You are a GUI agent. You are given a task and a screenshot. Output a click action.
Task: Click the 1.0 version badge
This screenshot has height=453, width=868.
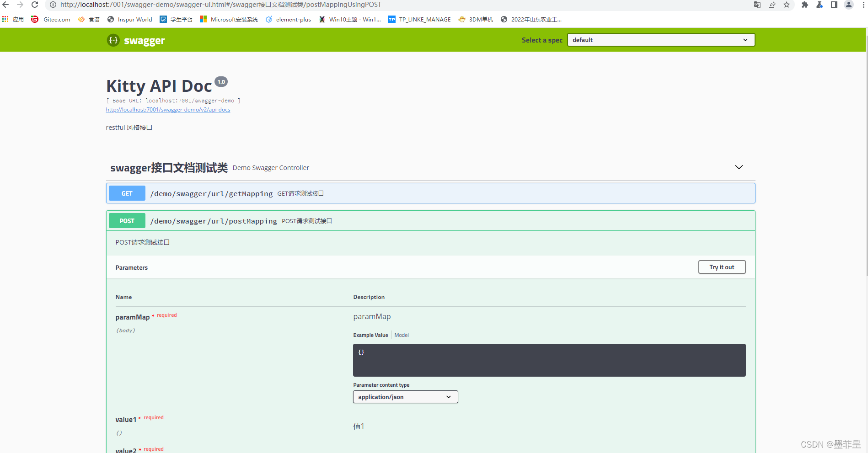coord(221,82)
